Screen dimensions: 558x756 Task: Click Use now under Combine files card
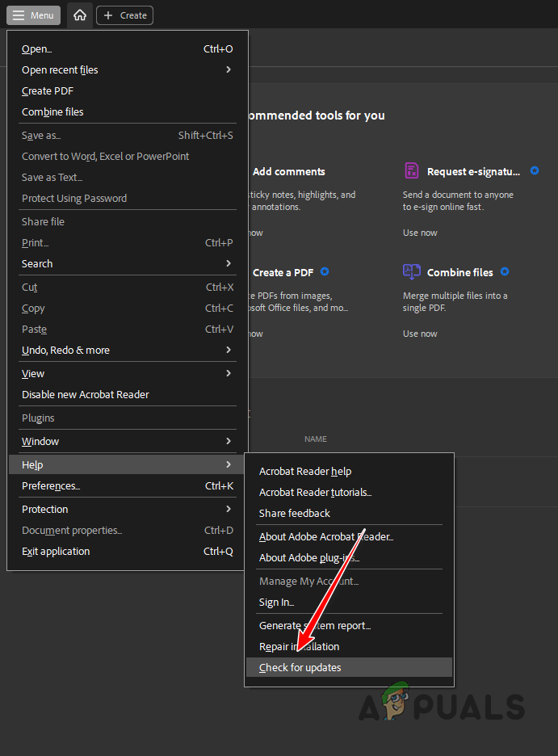pyautogui.click(x=420, y=334)
